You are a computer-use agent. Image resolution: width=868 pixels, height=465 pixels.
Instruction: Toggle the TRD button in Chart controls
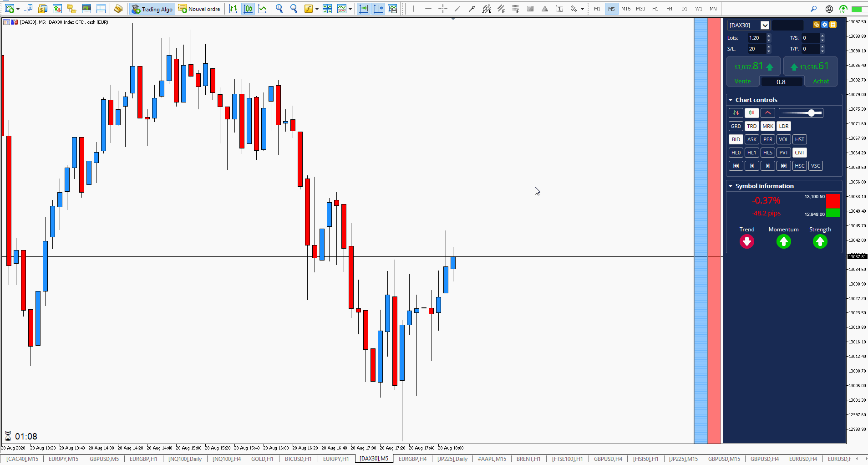(752, 126)
